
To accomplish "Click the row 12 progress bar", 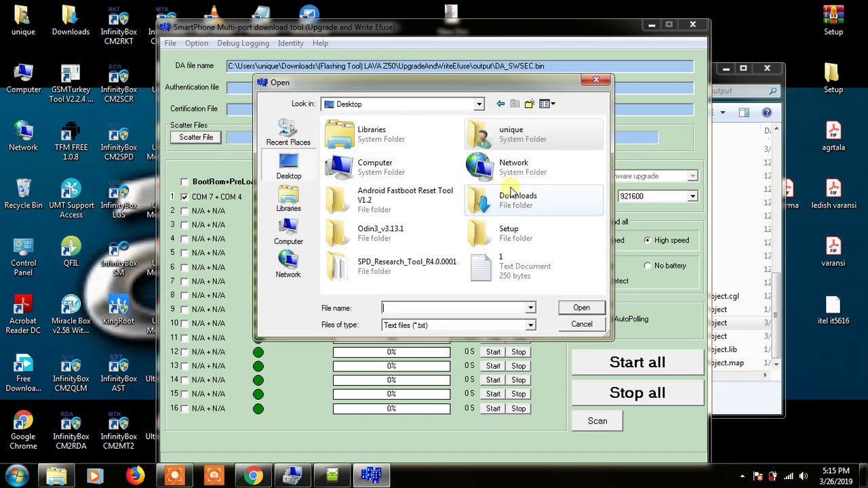I will click(x=391, y=352).
